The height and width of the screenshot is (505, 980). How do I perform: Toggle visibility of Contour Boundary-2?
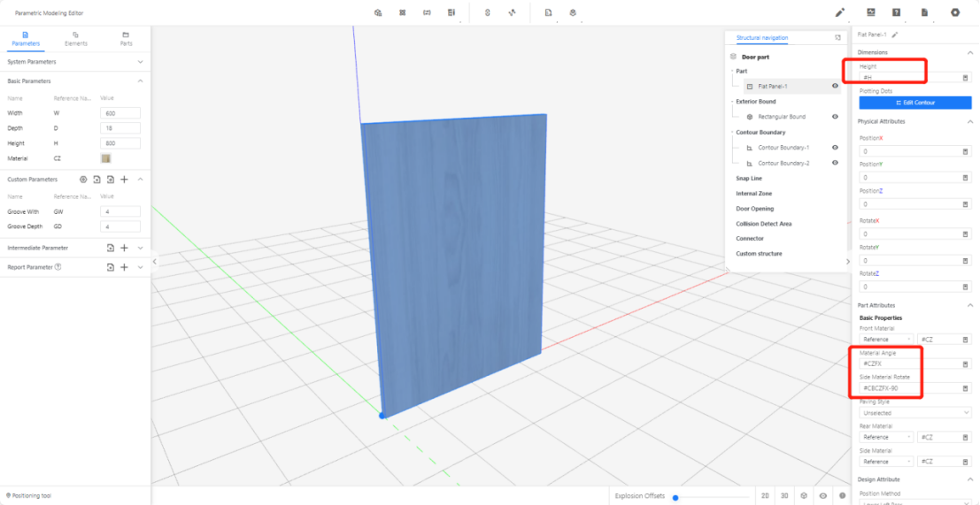click(x=835, y=163)
